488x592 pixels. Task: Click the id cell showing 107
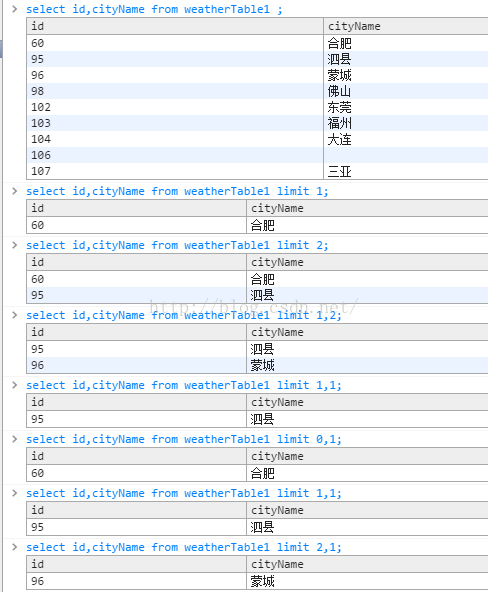(x=175, y=171)
